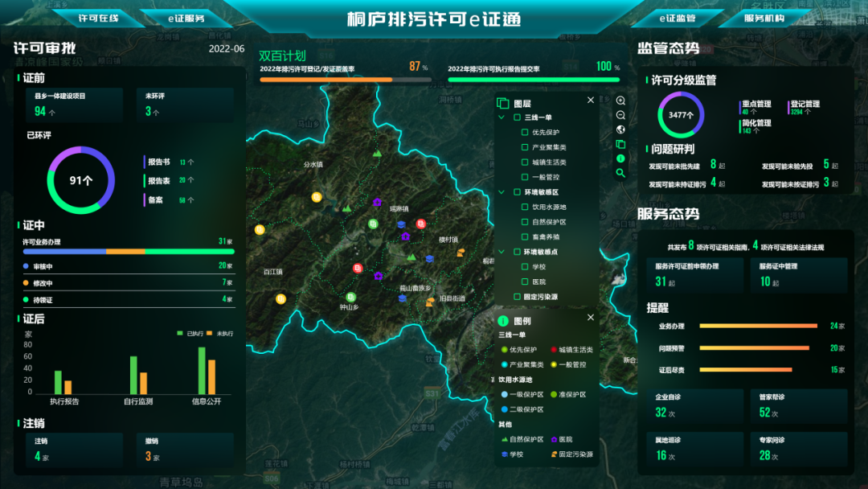The width and height of the screenshot is (868, 489).
Task: Switch to the e证监管 tab
Action: tap(677, 18)
